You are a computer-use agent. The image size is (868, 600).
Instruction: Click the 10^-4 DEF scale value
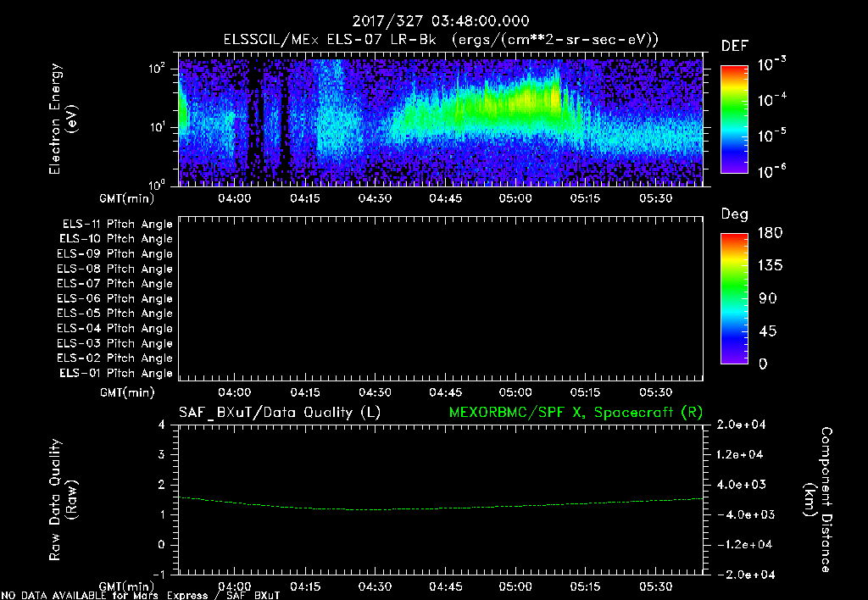pos(771,100)
